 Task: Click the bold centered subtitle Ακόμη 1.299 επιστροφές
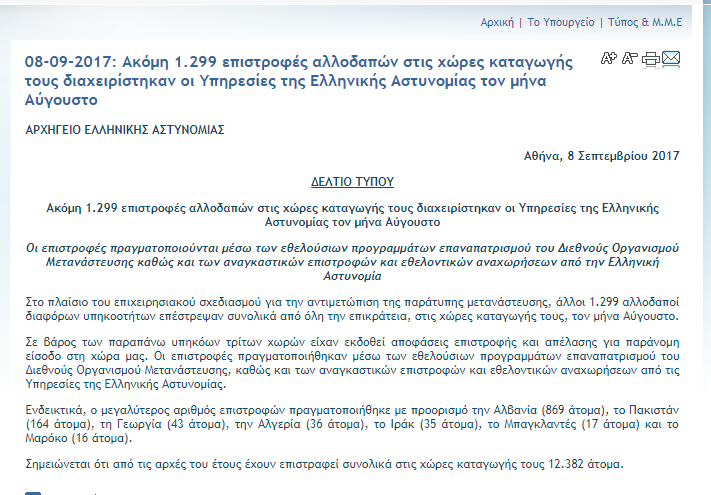[x=352, y=215]
